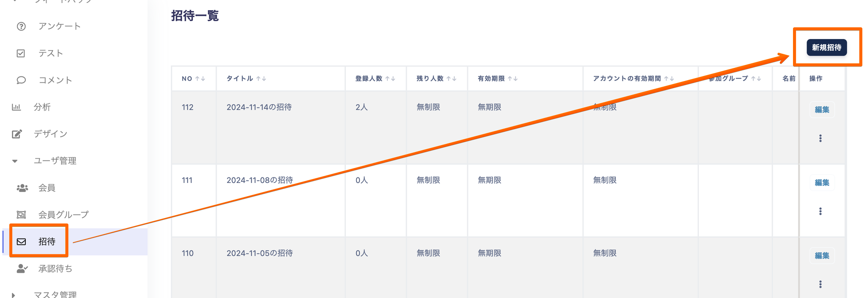868x298 pixels.
Task: Click the members people icon
Action: pyautogui.click(x=22, y=188)
